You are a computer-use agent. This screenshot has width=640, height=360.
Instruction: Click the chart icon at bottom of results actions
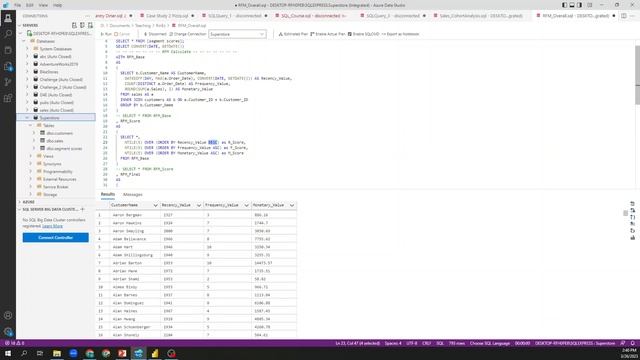coord(632,238)
